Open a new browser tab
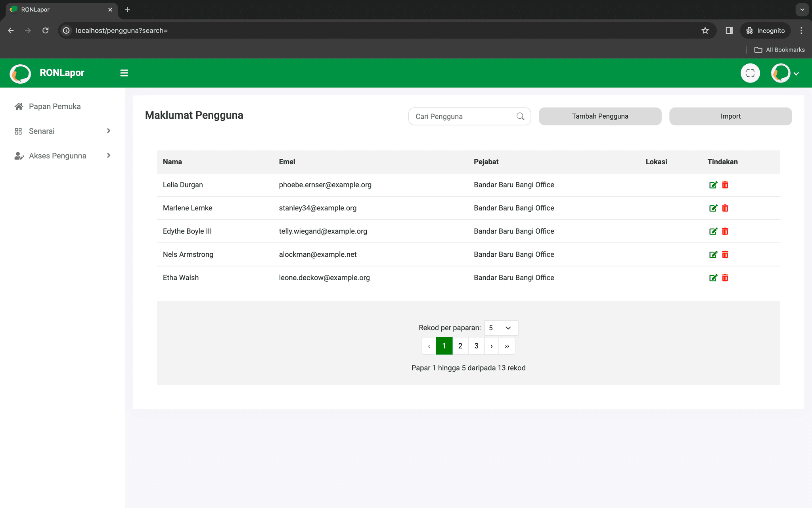 127,10
